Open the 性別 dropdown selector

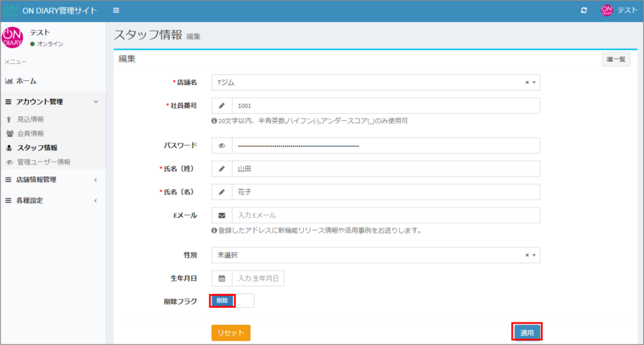click(375, 255)
